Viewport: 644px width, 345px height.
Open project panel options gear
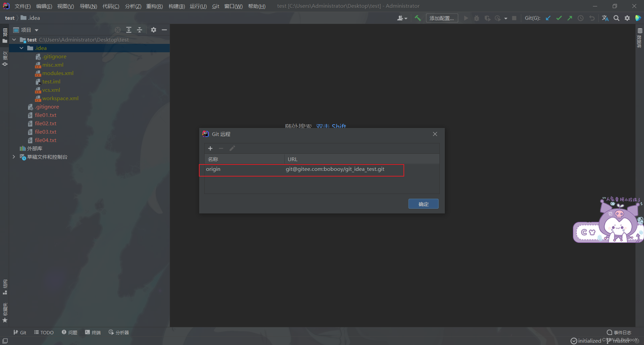tap(154, 30)
